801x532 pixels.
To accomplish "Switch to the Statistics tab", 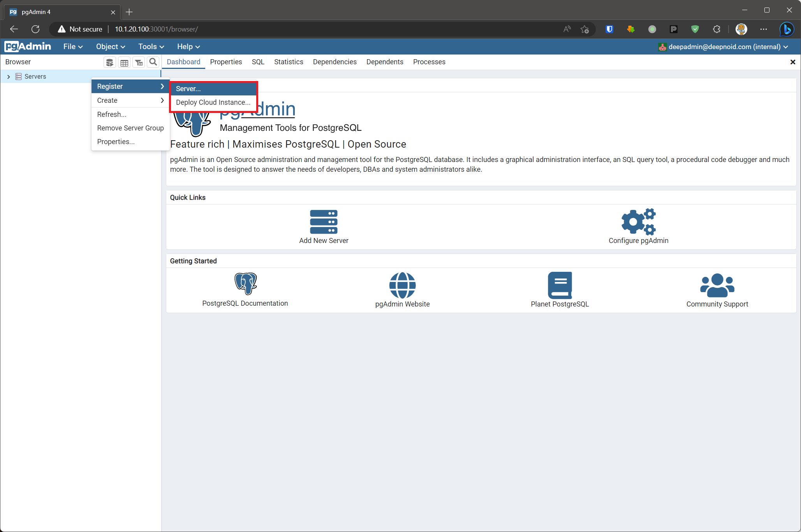I will point(289,62).
